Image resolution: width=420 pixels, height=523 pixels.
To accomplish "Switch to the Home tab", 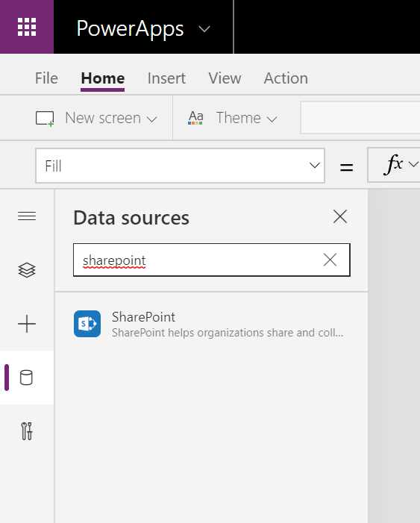I will tap(103, 78).
